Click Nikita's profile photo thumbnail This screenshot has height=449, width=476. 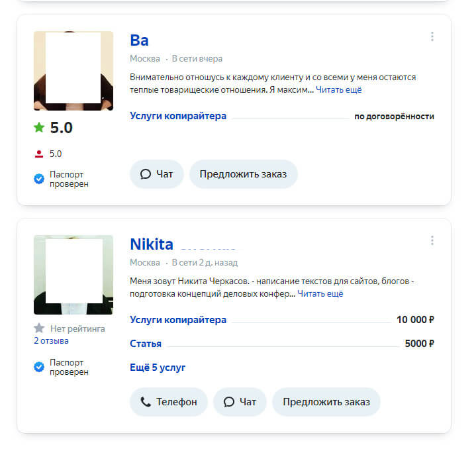(x=73, y=274)
